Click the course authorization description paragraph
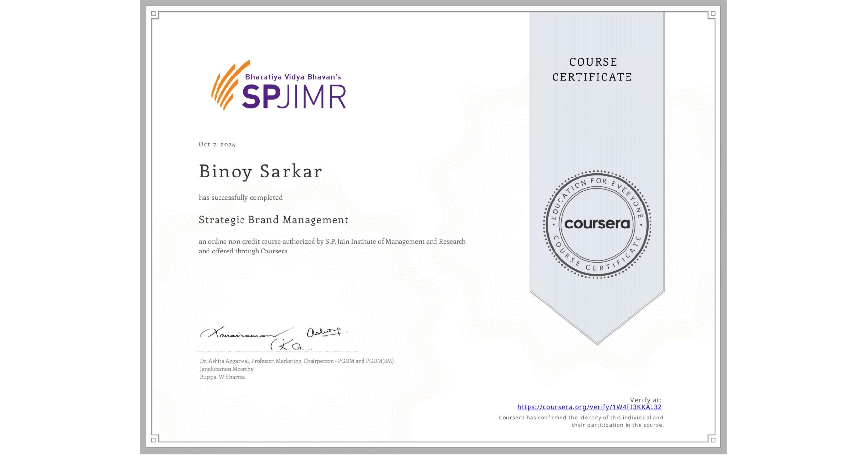Viewport: 868px width, 455px height. (332, 246)
